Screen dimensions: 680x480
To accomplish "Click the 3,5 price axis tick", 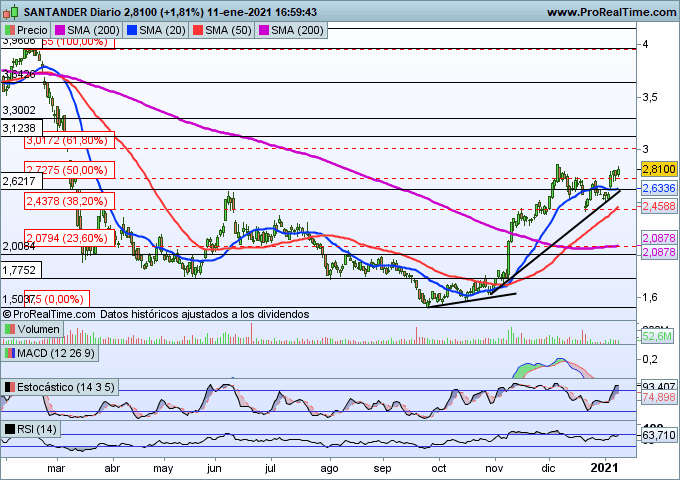I will [x=650, y=97].
